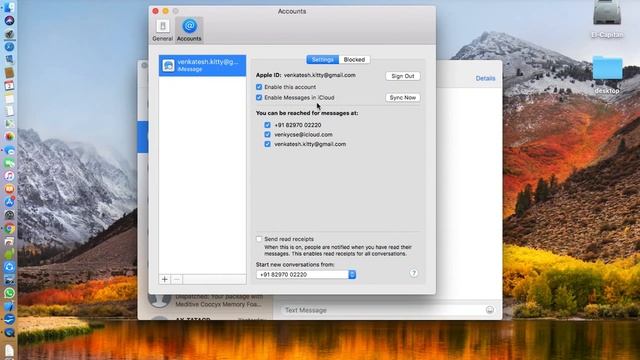Toggle Enable this account checkbox
Screen dimensions: 640x360
259,87
